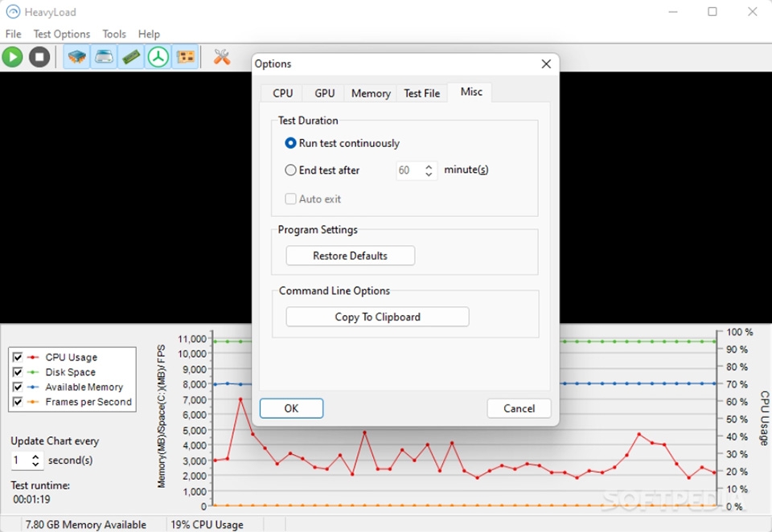
Task: Decrease chart update interval with down arrow
Action: tap(35, 464)
